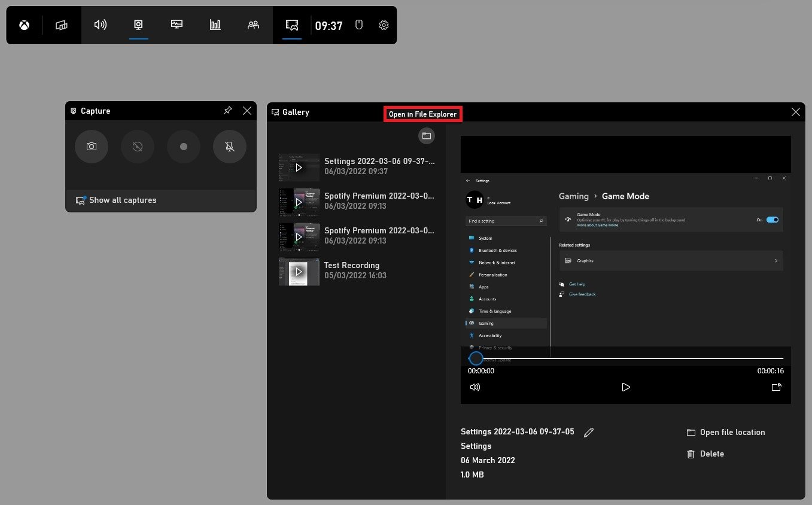Screen dimensions: 812x505
Task: Open captures folder in File Explorer
Action: click(426, 136)
